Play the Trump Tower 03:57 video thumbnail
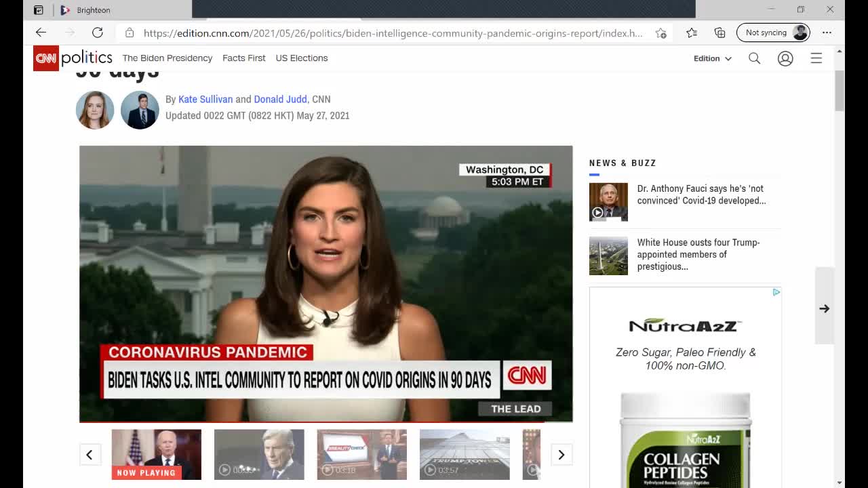The width and height of the screenshot is (868, 488). click(465, 454)
